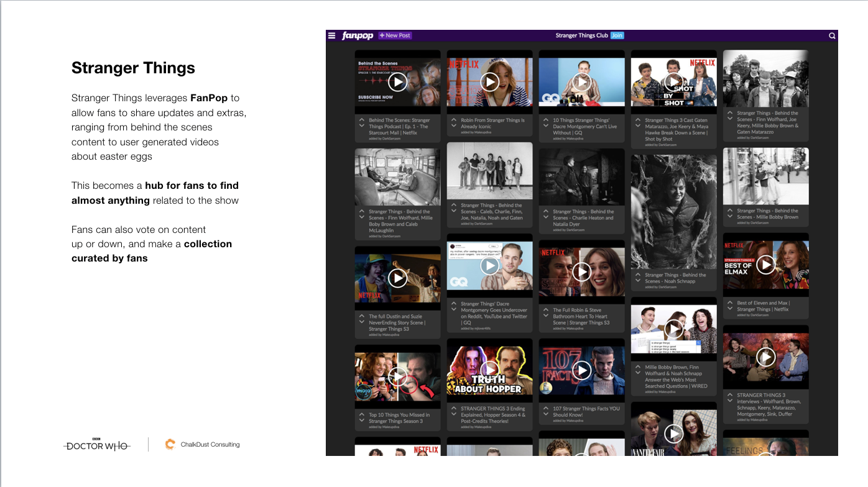Open 'Behind the Scenes - Millie Bobby Brown' title

(x=767, y=214)
